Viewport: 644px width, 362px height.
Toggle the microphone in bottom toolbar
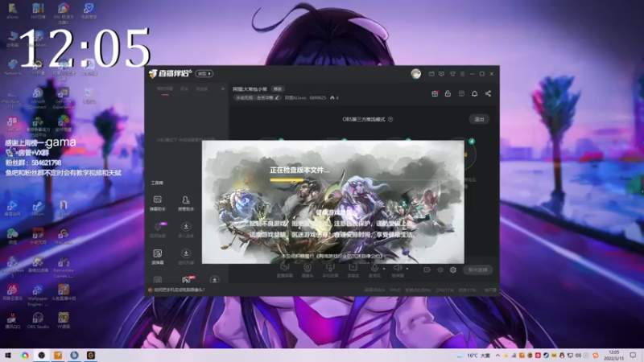374,269
